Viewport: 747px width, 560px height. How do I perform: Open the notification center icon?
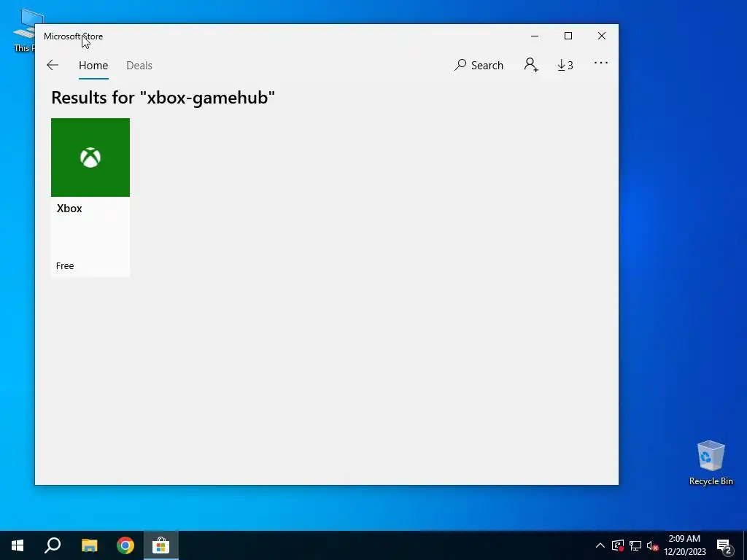click(724, 545)
